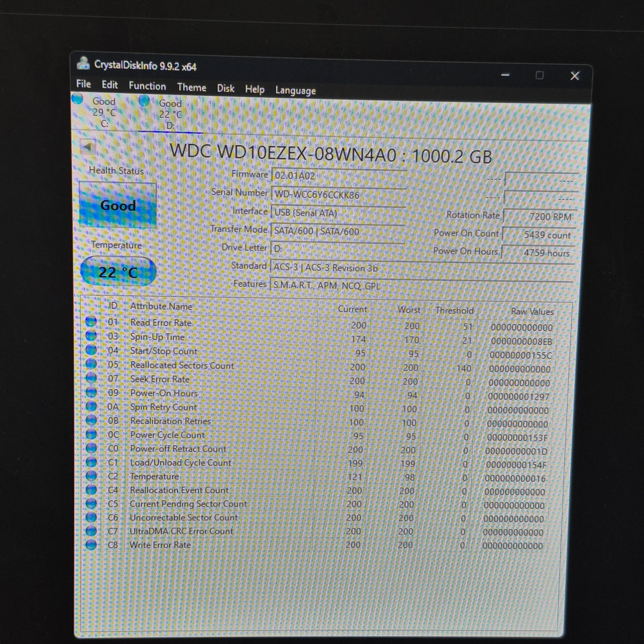Viewport: 644px width, 644px height.
Task: Open the File menu
Action: point(83,84)
